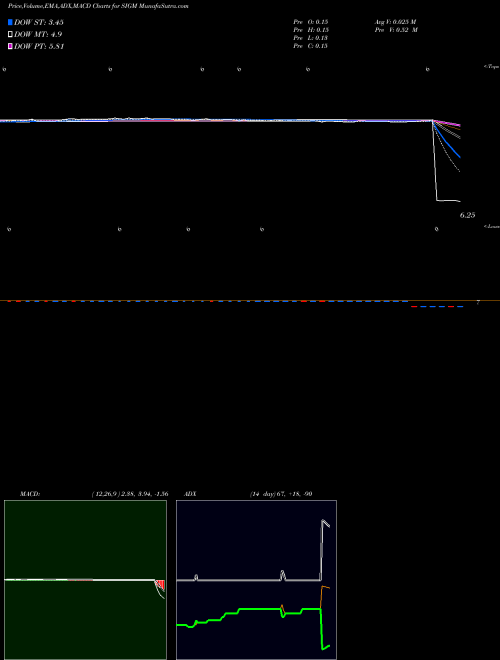Click the blue DOW ST legend swatch
The image size is (500, 660).
pos(10,22)
